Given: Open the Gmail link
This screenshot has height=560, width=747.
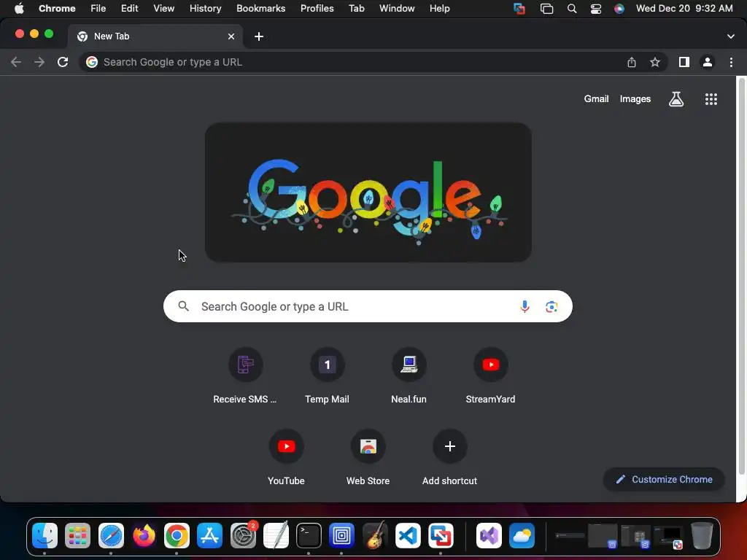Looking at the screenshot, I should click(597, 99).
